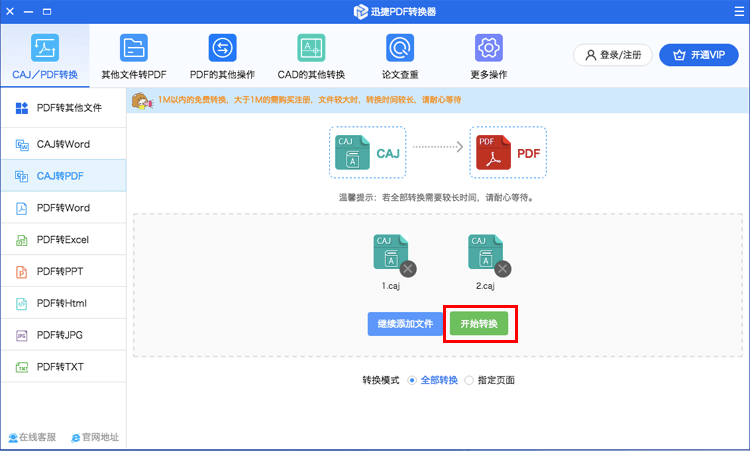Click the PDF转Excel sidebar icon
Viewport: 750px width, 451px height.
click(x=22, y=240)
